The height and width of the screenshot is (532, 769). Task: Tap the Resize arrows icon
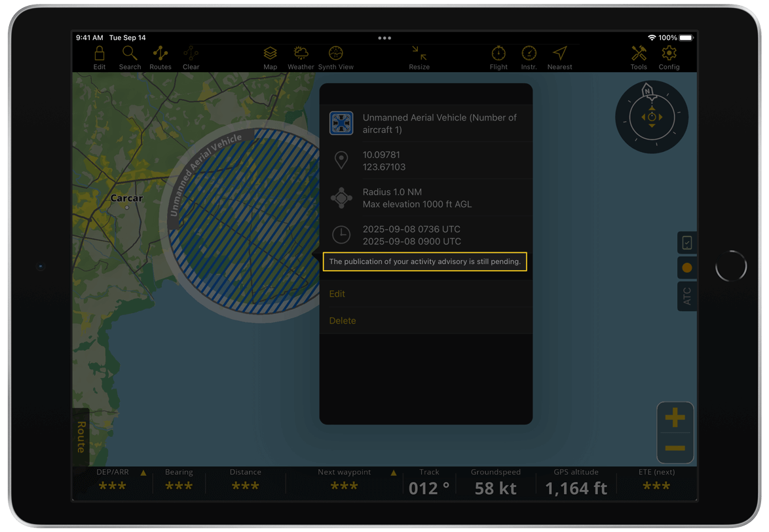[419, 58]
